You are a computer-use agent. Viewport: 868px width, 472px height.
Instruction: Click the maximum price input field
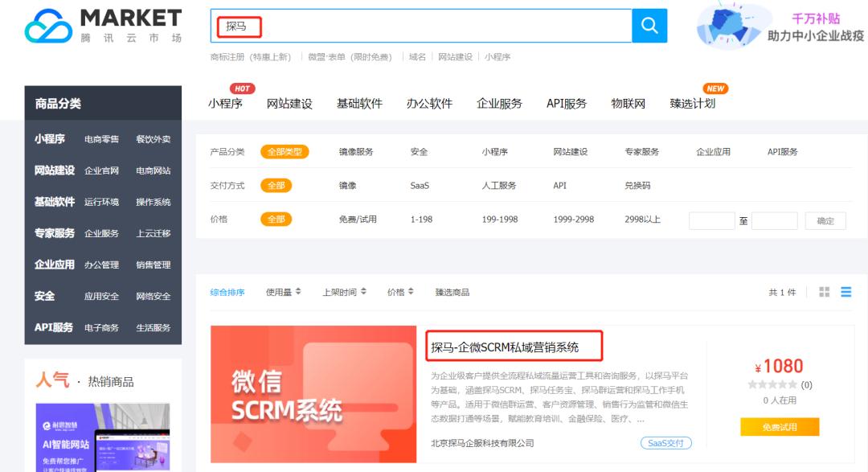point(775,220)
